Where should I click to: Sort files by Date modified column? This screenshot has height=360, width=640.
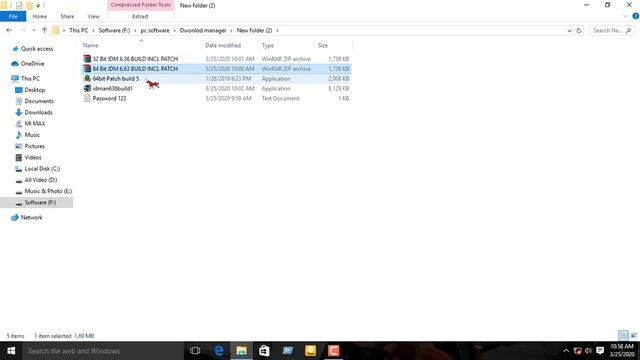223,45
